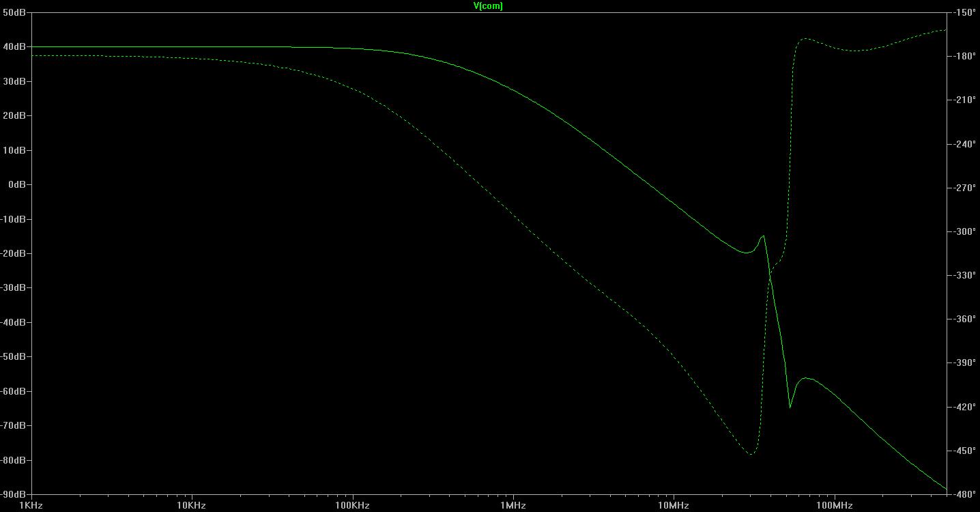Click the -390° phase axis label
The width and height of the screenshot is (980, 512).
click(966, 362)
